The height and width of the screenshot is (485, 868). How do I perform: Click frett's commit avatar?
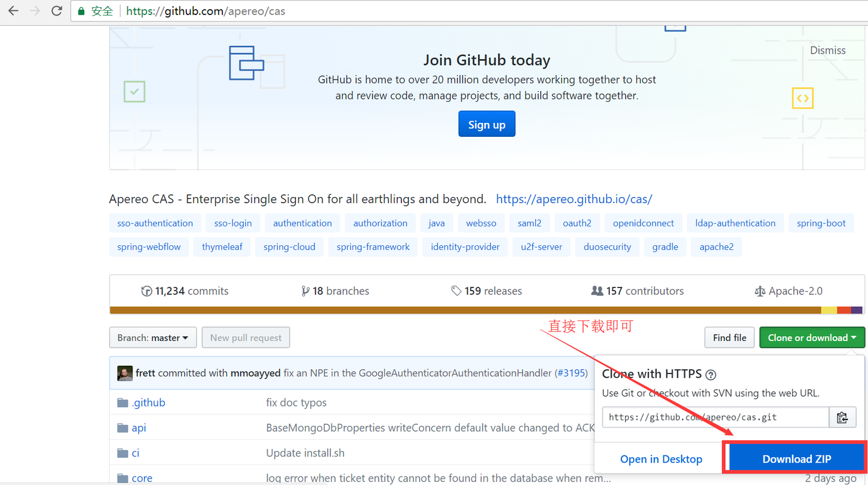[x=124, y=372]
